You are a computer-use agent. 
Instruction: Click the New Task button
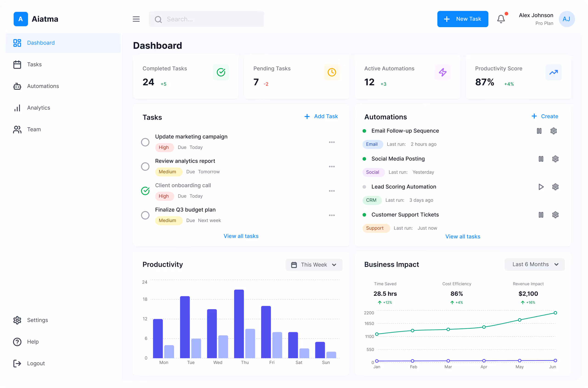pos(463,19)
